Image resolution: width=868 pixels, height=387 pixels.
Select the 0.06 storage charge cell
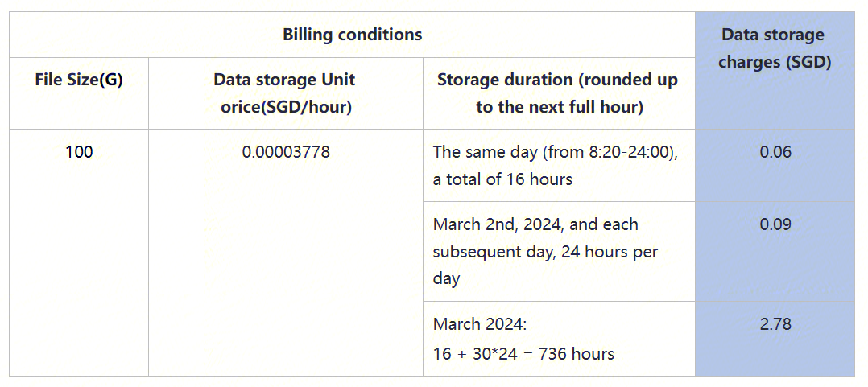[775, 152]
